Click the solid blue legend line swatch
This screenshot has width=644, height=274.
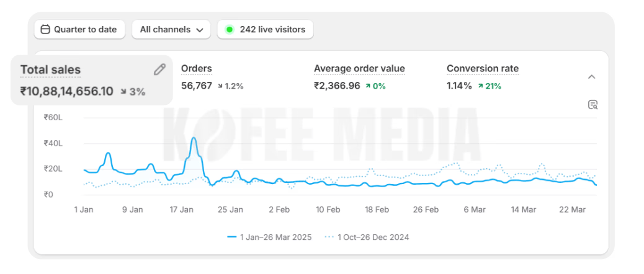(233, 237)
